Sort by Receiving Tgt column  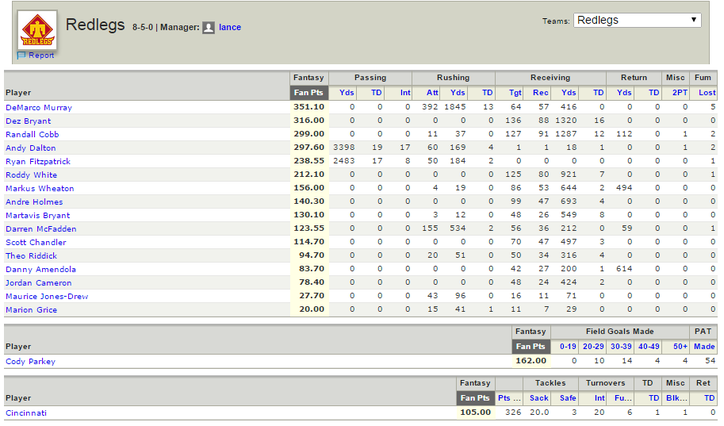515,93
